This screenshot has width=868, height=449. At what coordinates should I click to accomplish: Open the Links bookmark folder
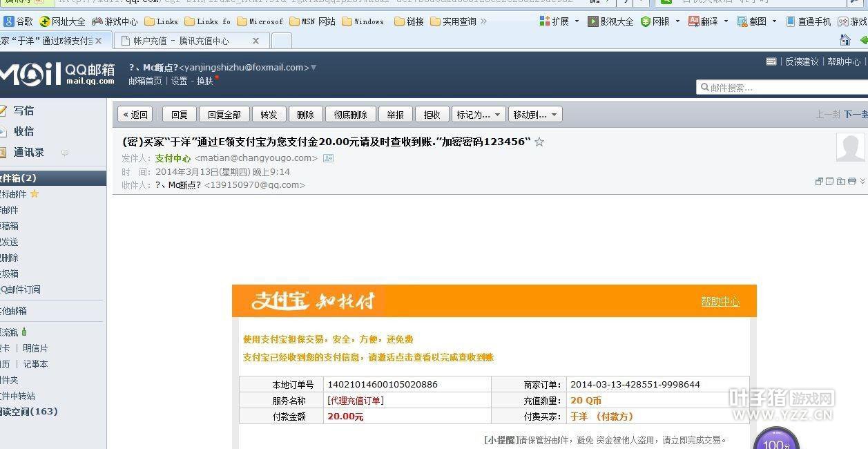pos(161,21)
